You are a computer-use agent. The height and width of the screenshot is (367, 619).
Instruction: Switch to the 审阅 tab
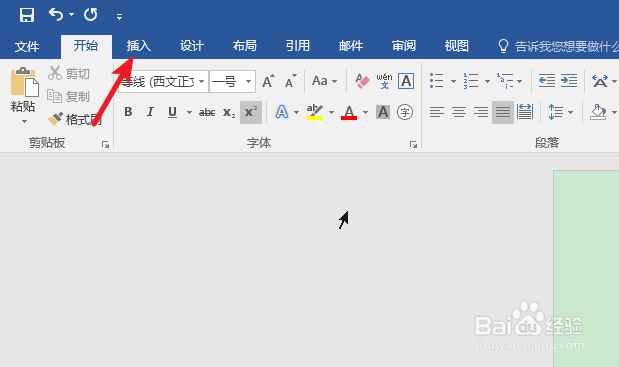tap(403, 46)
